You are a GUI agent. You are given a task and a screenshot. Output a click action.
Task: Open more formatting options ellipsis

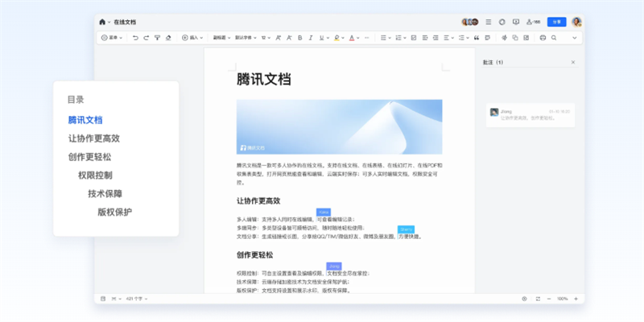point(367,38)
